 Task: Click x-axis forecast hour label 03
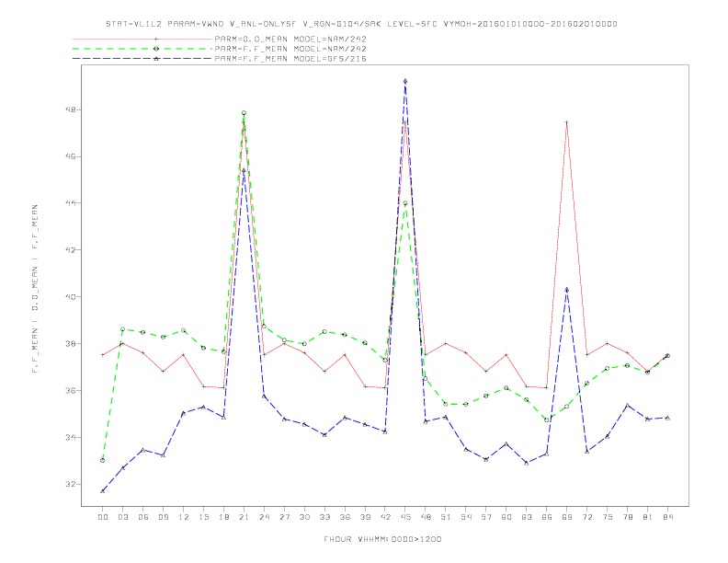tap(122, 517)
